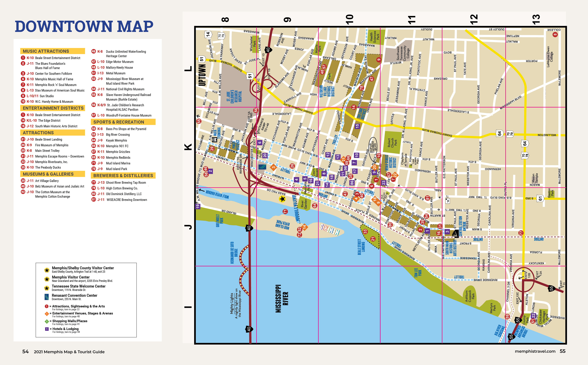Click the convention center icon on the map
This screenshot has height=365, width=588.
pyautogui.click(x=262, y=167)
